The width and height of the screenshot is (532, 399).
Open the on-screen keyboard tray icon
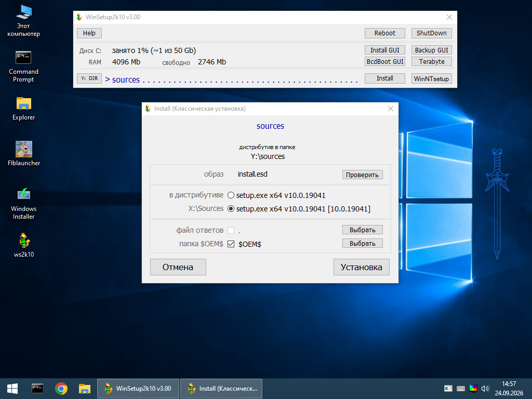click(461, 389)
